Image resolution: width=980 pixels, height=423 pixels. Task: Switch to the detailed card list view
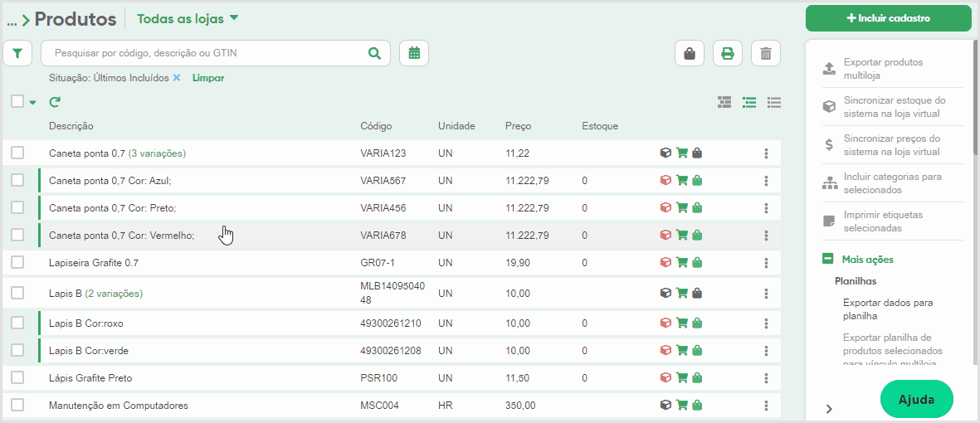724,103
